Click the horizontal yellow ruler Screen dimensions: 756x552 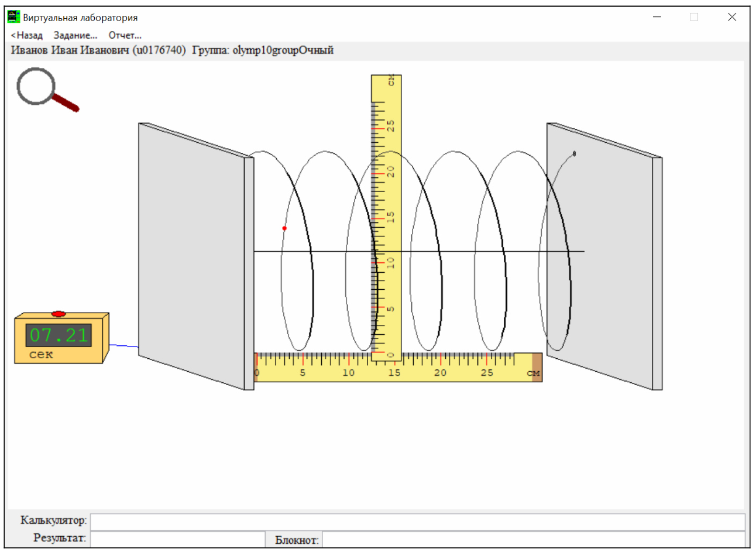pos(398,367)
